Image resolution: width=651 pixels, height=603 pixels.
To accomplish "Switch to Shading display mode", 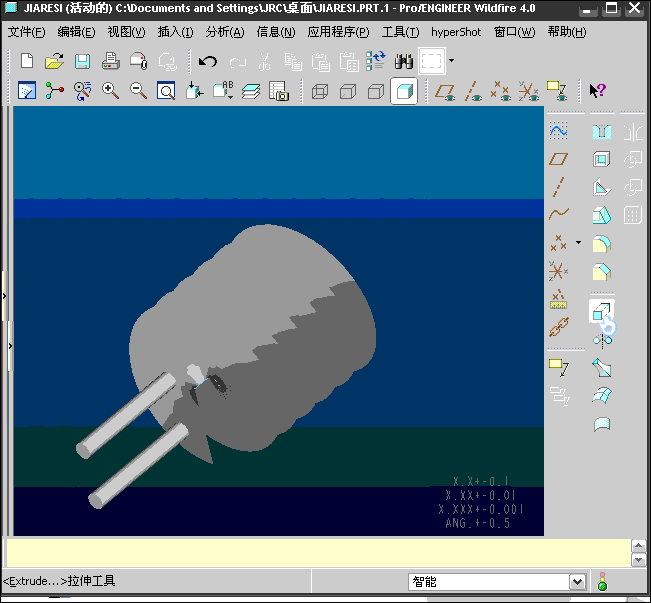I will [404, 91].
